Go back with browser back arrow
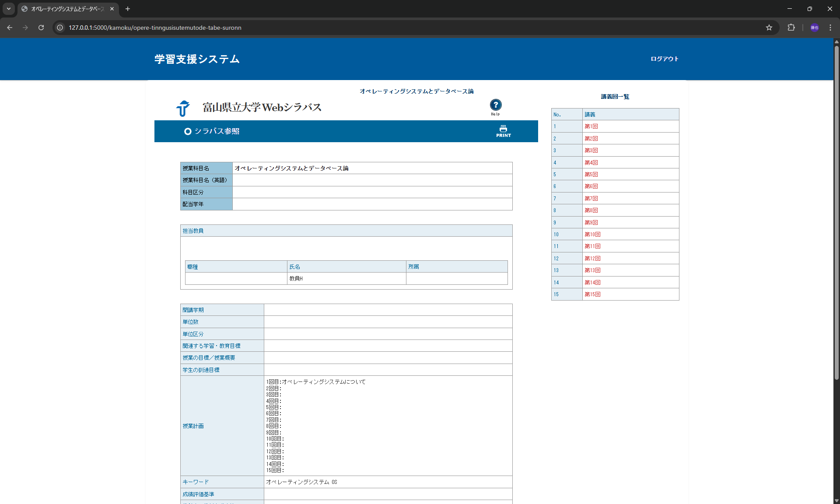The height and width of the screenshot is (504, 840). 10,28
